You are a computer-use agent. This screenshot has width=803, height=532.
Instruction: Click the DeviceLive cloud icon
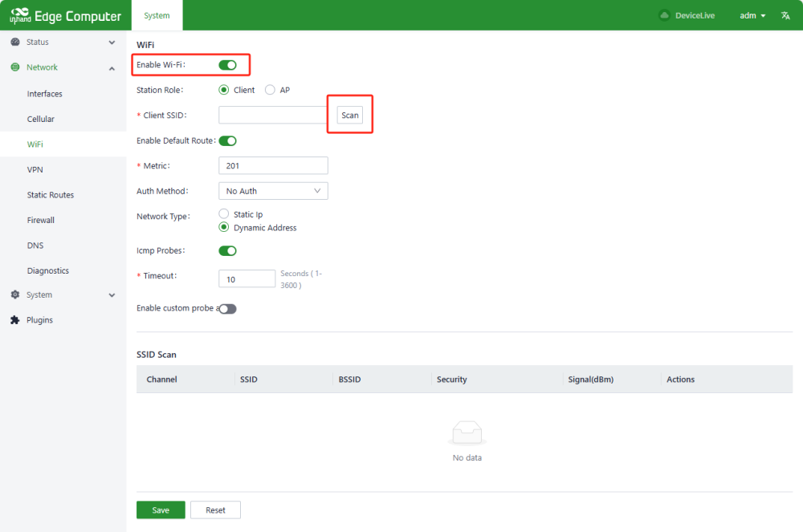coord(664,15)
